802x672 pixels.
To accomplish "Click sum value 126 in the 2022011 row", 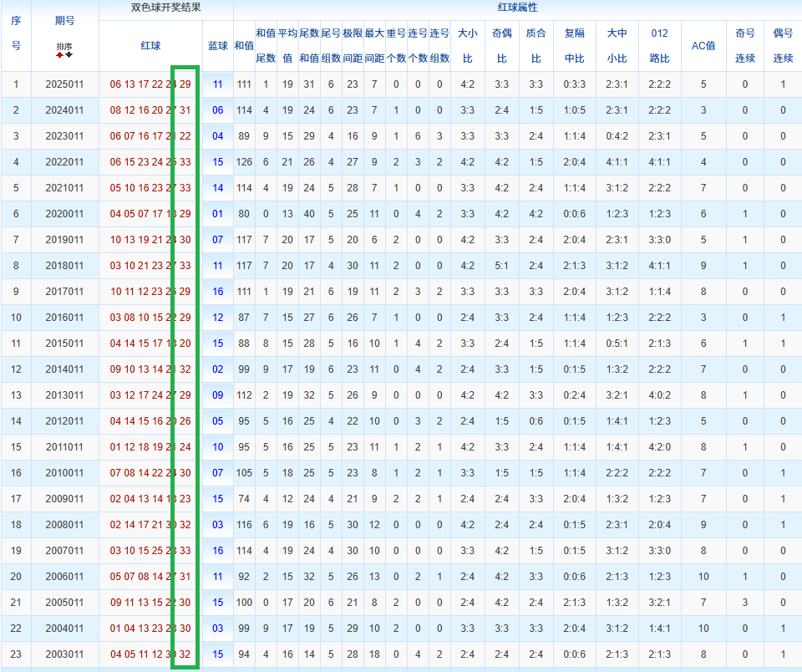I will click(x=244, y=161).
